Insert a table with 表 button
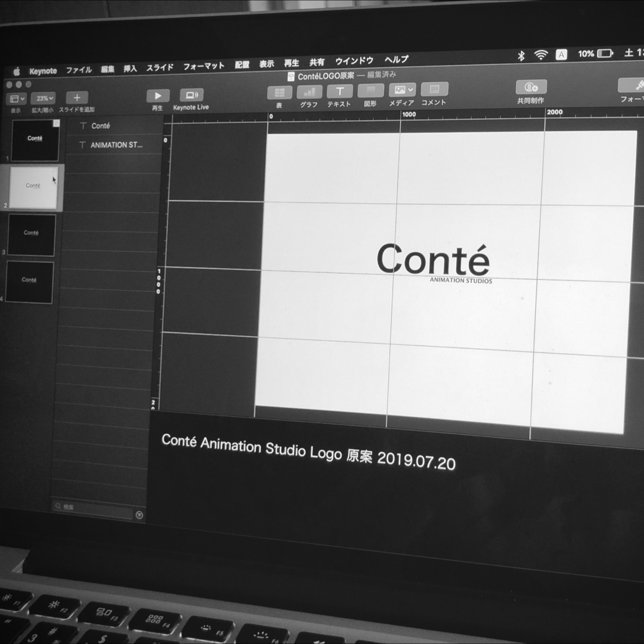Viewport: 644px width, 644px height. pyautogui.click(x=280, y=93)
